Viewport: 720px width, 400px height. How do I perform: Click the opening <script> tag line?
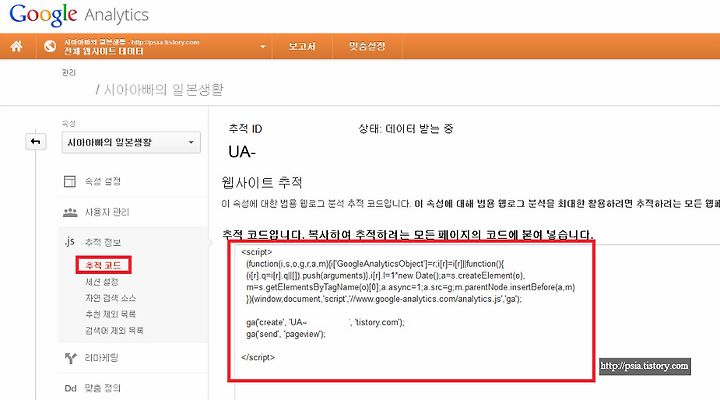coord(257,252)
